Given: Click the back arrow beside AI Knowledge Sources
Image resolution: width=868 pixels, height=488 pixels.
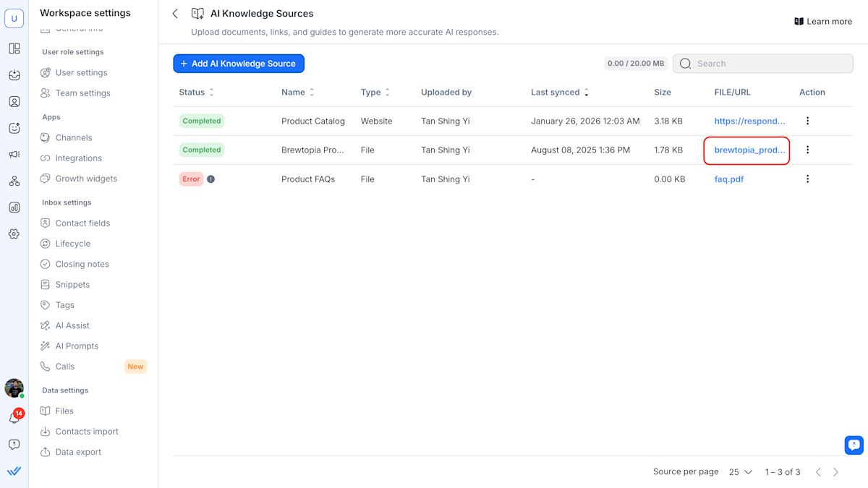Looking at the screenshot, I should (x=175, y=14).
